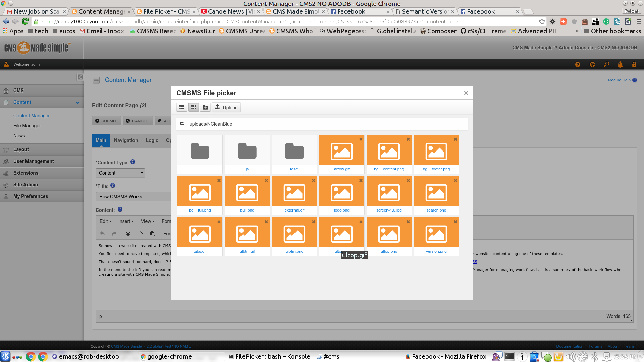Open the editor Edit menu
This screenshot has height=362, width=644.
coord(105,221)
